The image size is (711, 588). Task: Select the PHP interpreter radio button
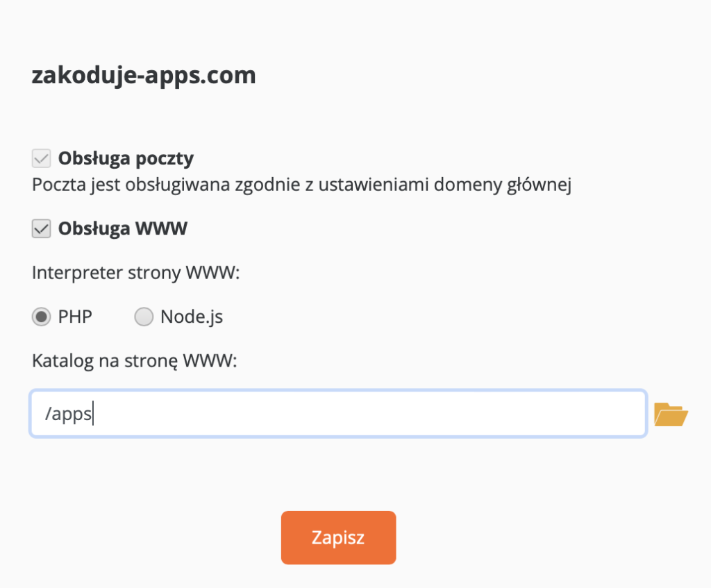tap(41, 317)
